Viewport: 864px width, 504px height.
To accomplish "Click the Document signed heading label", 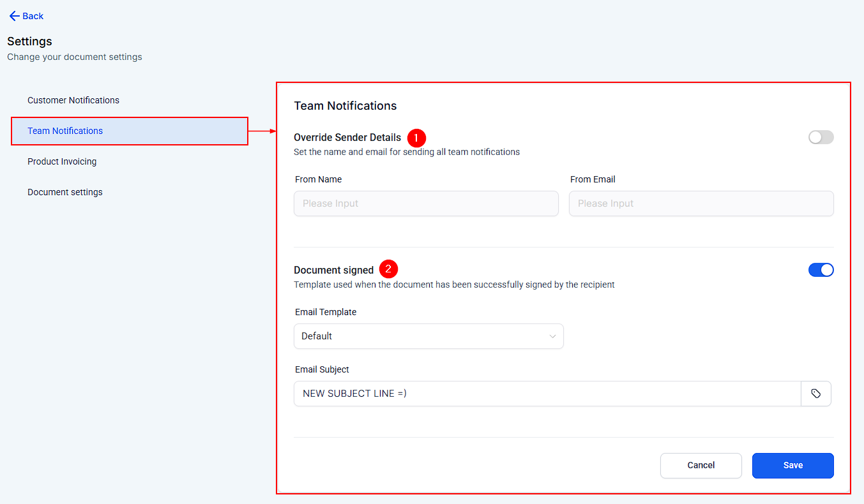I will 333,270.
